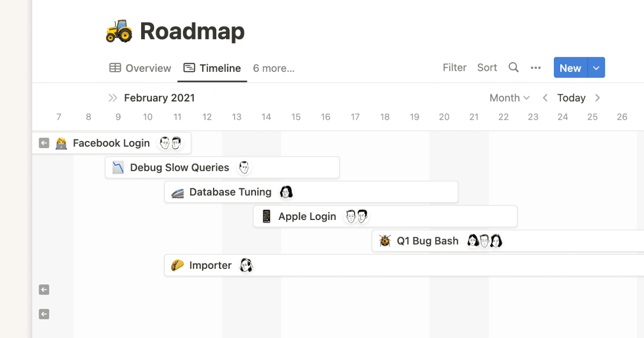Open the New button's dropdown arrow
Viewport: 644px width, 338px height.
(596, 68)
